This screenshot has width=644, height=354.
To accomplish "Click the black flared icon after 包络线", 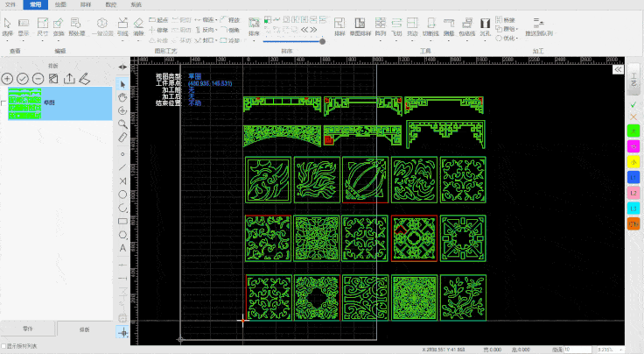I will 485,26.
